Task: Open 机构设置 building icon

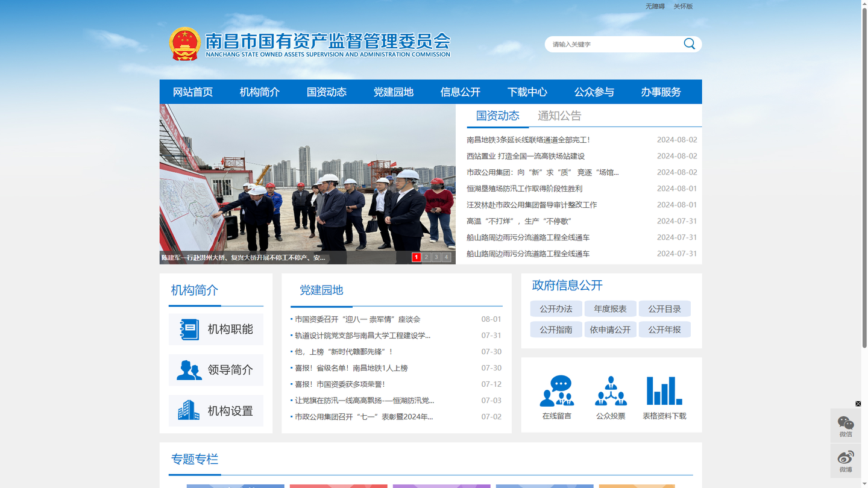Action: 189,410
